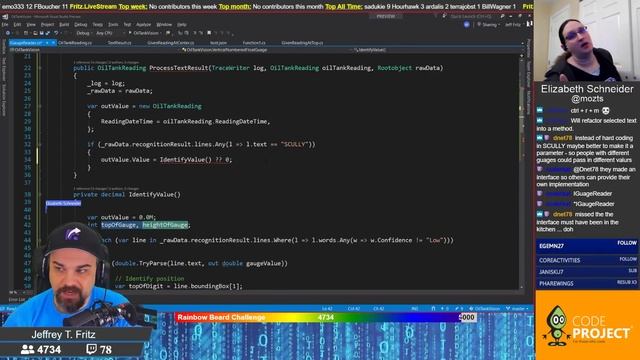Click the topOfGauge variable
640x360 pixels.
118,225
